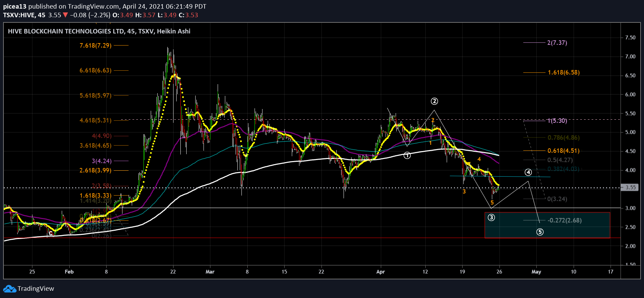Click the circled wave 3 marker
The width and height of the screenshot is (644, 298).
point(492,217)
